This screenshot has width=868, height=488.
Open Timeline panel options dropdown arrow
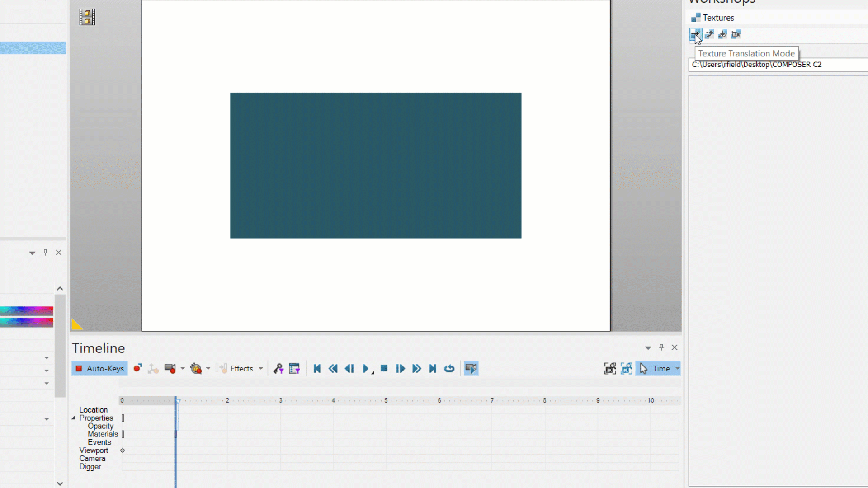tap(648, 347)
